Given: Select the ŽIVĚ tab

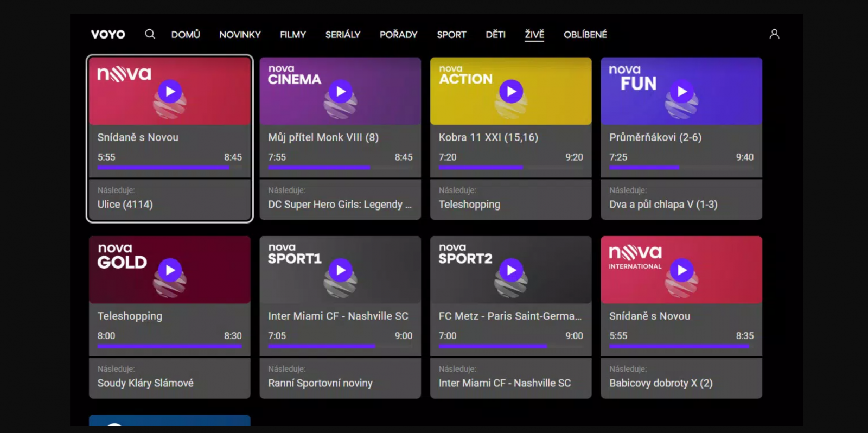Looking at the screenshot, I should click(534, 34).
